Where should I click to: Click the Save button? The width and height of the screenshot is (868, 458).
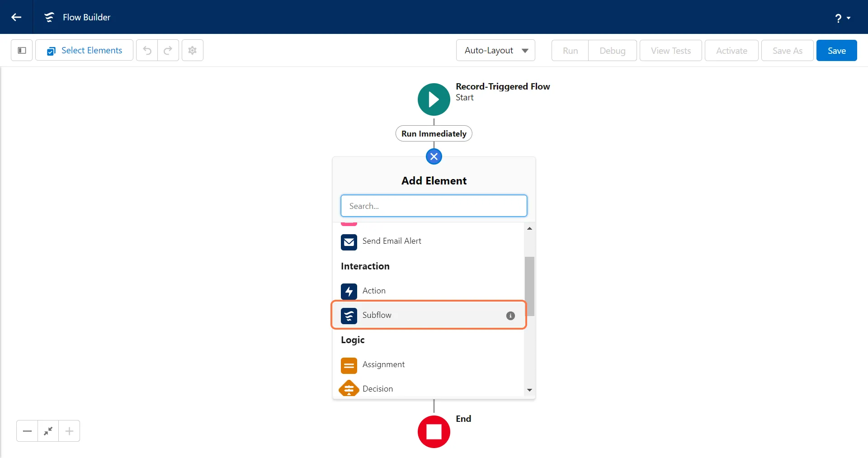(x=836, y=50)
